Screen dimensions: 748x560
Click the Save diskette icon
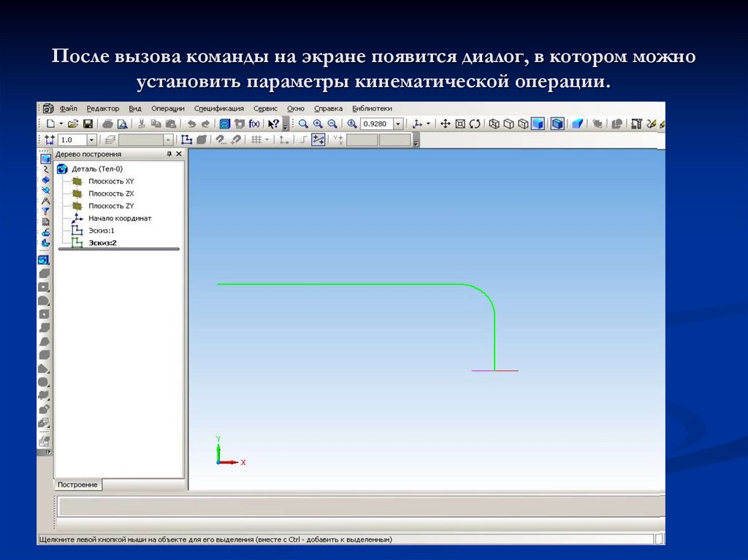(x=88, y=123)
